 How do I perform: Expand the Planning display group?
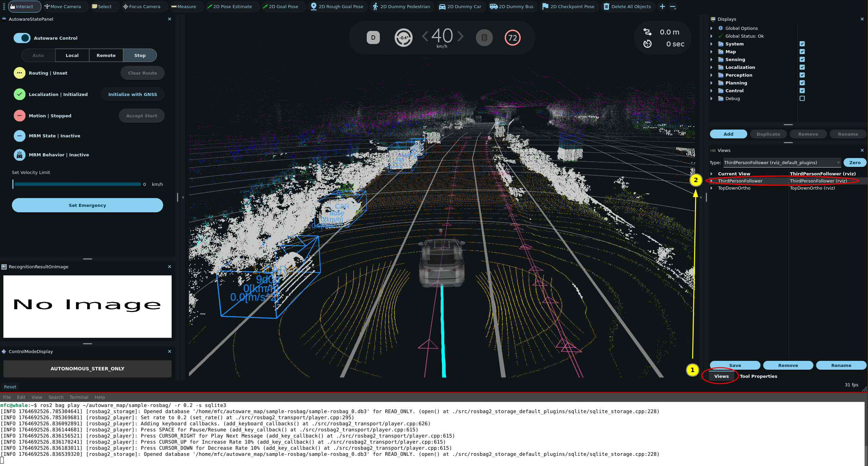tap(712, 83)
